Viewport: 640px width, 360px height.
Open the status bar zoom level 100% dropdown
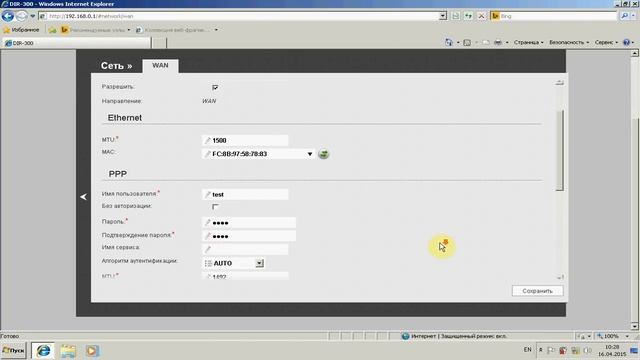click(x=627, y=336)
